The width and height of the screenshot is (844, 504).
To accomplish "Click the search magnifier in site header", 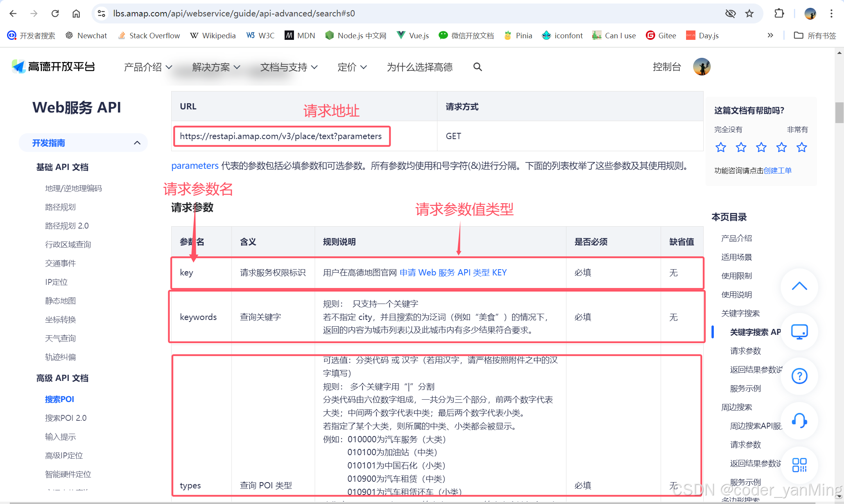I will pyautogui.click(x=477, y=67).
